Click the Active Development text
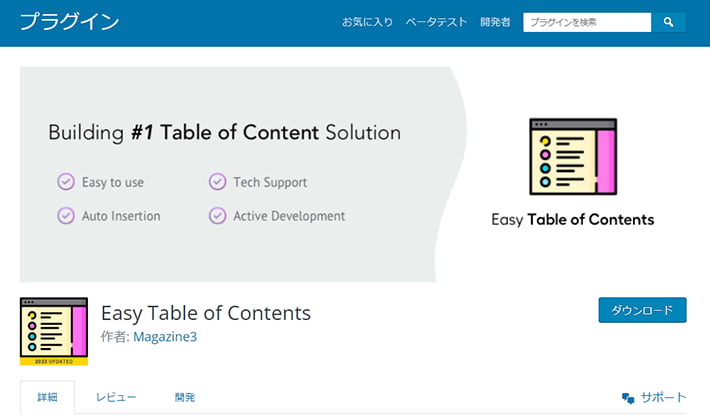The height and width of the screenshot is (420, 710). [289, 216]
